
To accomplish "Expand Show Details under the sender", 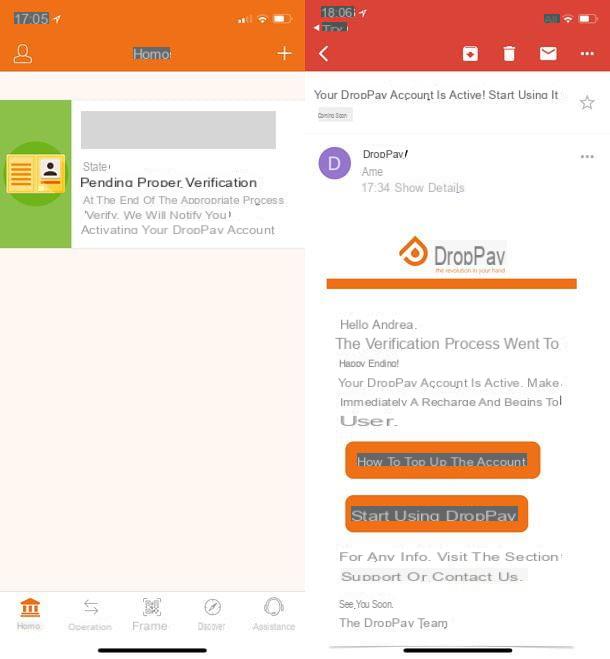I will tap(429, 188).
